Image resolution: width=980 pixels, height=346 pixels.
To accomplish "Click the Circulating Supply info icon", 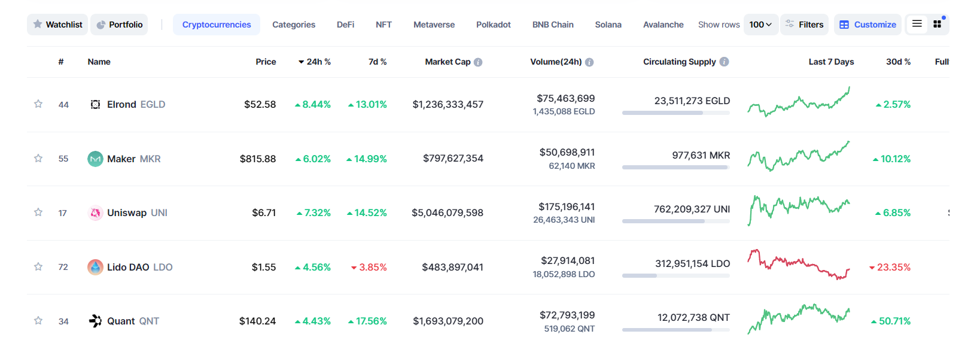I will click(x=724, y=62).
